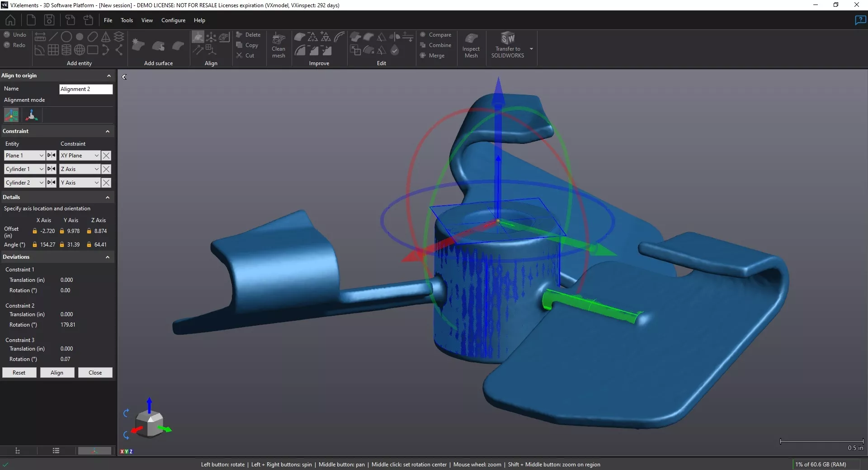Image resolution: width=868 pixels, height=470 pixels.
Task: Switch to the axis alignment mode icon
Action: pyautogui.click(x=32, y=115)
